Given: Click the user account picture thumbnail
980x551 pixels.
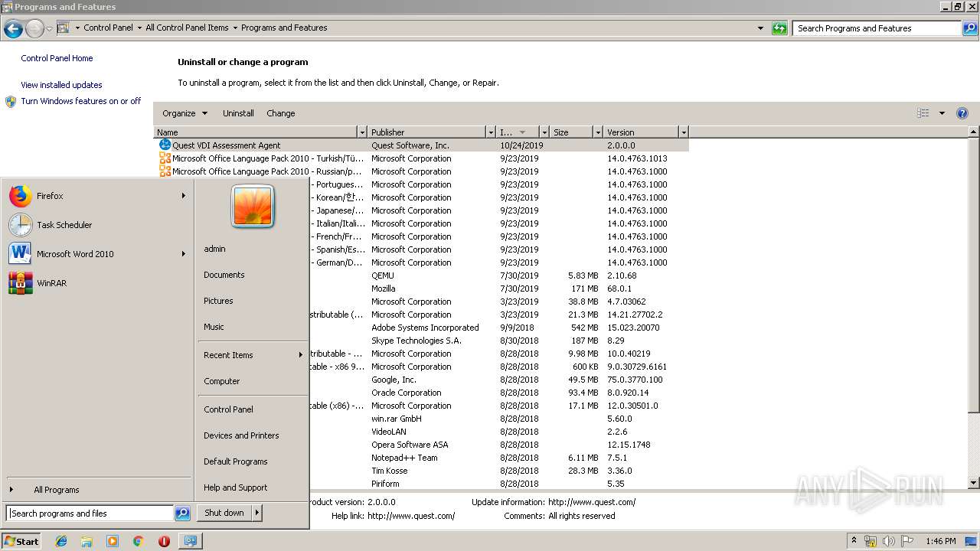Looking at the screenshot, I should (x=253, y=206).
